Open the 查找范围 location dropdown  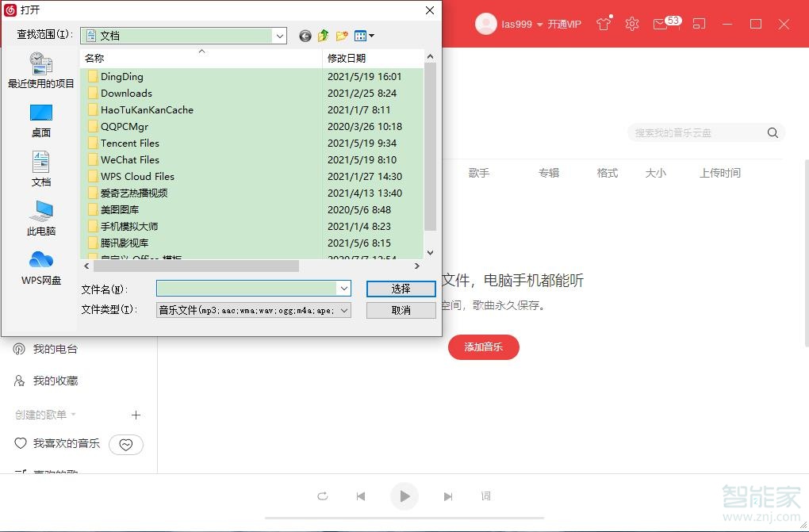[279, 36]
